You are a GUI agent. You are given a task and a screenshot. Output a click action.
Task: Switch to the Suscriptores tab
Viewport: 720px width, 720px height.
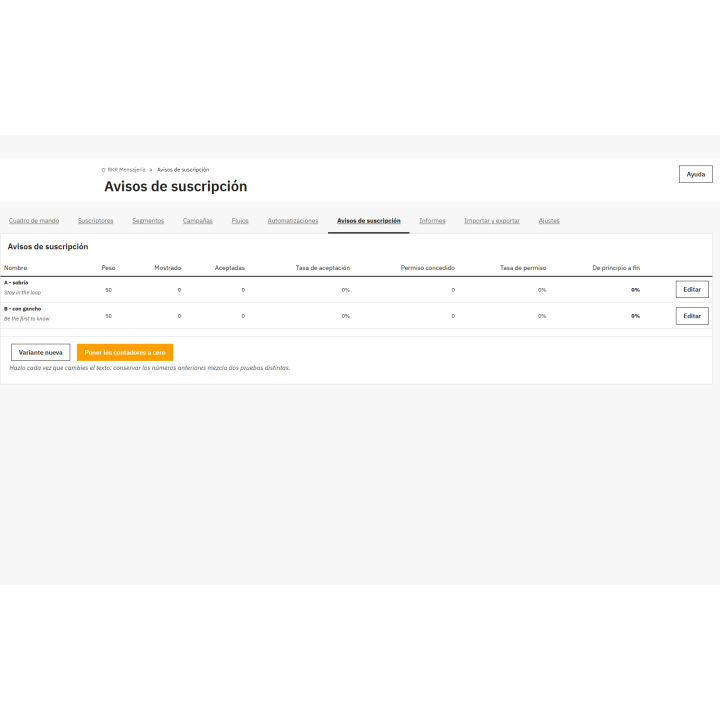point(96,221)
